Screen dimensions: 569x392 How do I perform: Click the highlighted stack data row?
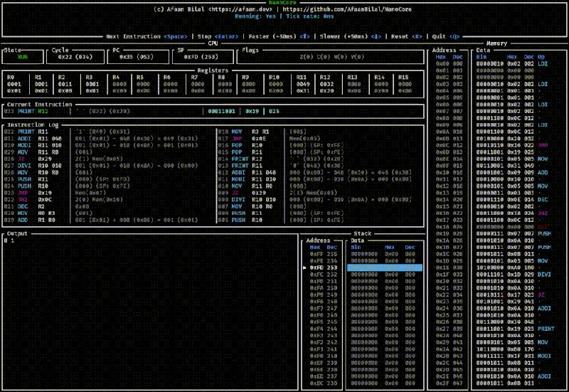pos(384,268)
